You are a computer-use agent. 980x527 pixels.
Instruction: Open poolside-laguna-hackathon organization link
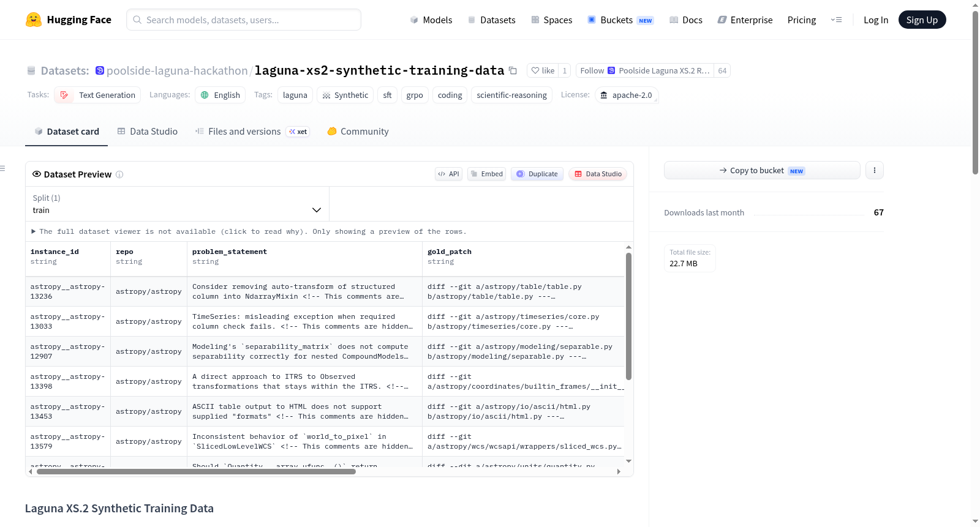point(177,70)
